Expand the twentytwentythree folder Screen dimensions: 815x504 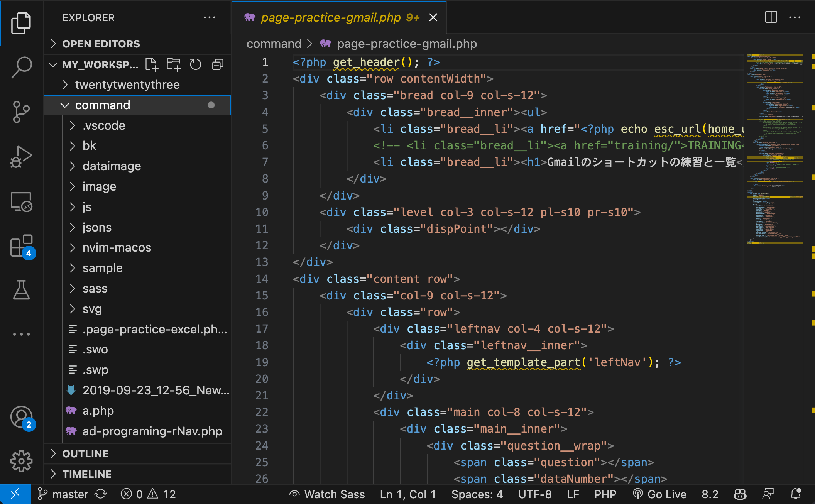[137, 85]
